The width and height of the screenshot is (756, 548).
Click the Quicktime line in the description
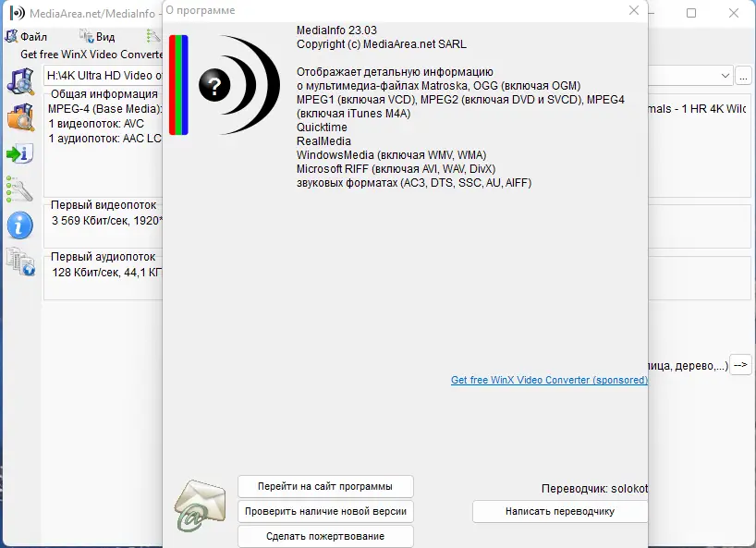[x=322, y=128]
